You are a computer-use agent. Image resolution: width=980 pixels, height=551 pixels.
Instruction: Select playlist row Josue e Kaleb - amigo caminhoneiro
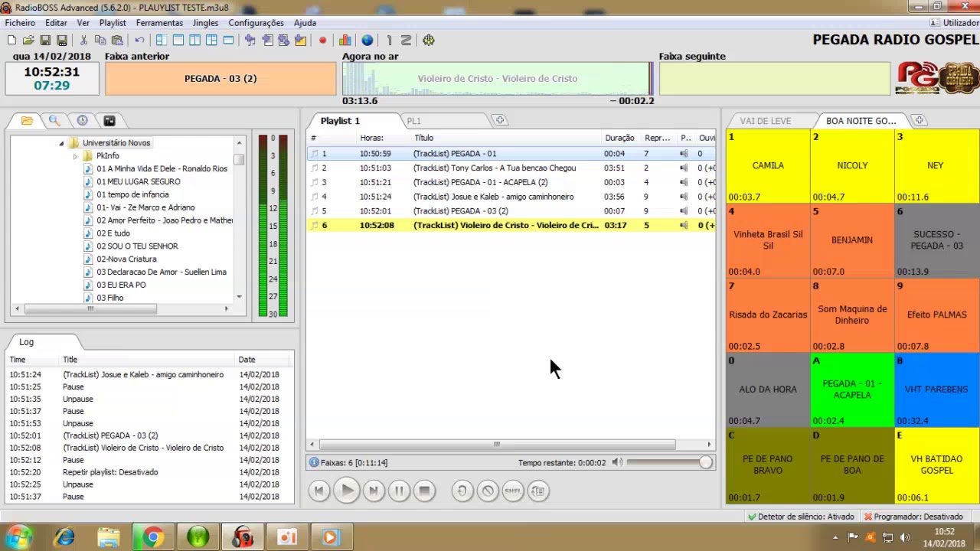pyautogui.click(x=511, y=197)
